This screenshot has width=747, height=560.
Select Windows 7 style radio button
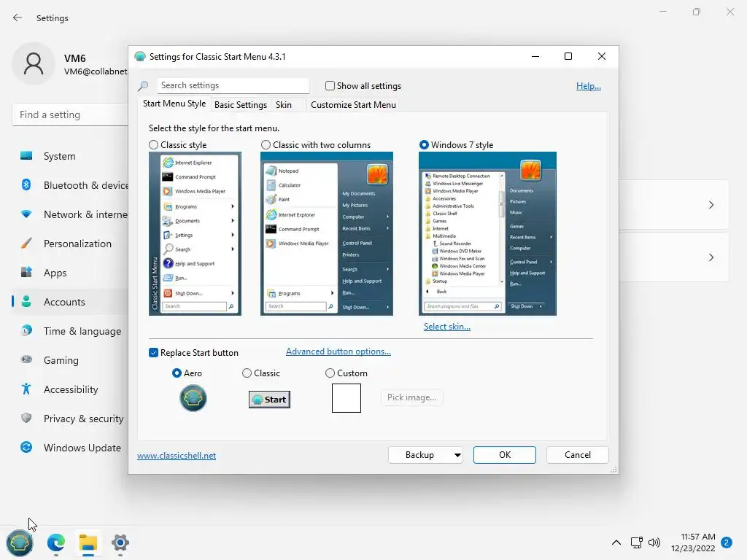(x=424, y=145)
